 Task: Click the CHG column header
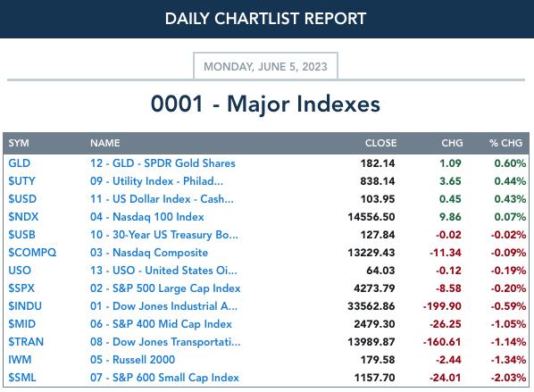452,143
